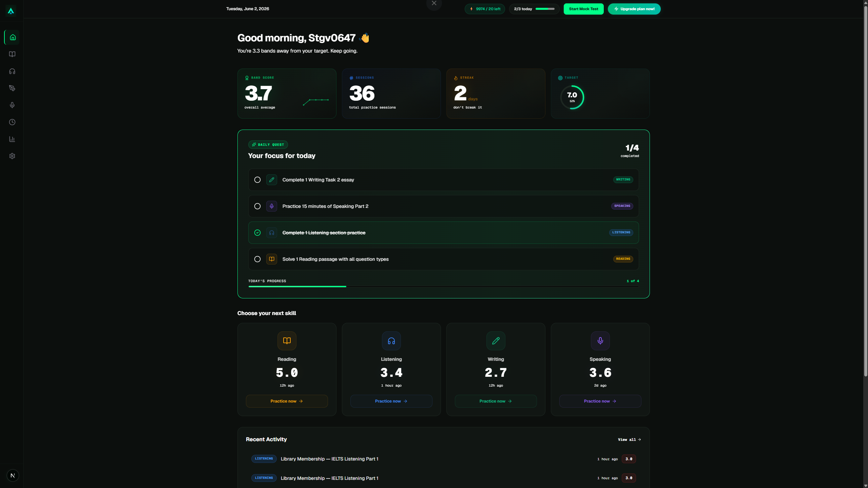Screen dimensions: 868x488
Task: Click the Sessions hash icon
Action: coord(351,78)
